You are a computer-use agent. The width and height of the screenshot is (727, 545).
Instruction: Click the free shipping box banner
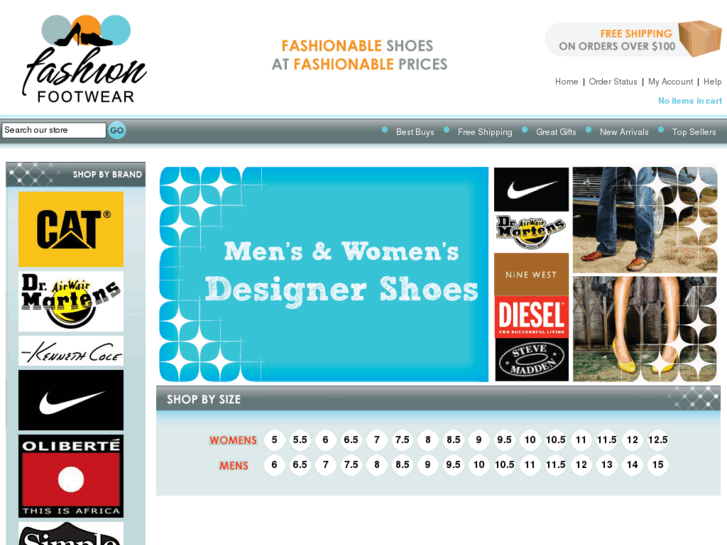pos(633,39)
